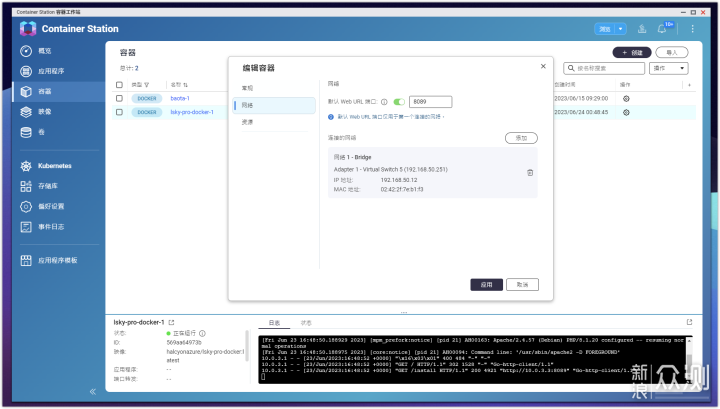This screenshot has height=409, width=720.
Task: Open the 卷 volume cylinder icon
Action: tap(26, 132)
